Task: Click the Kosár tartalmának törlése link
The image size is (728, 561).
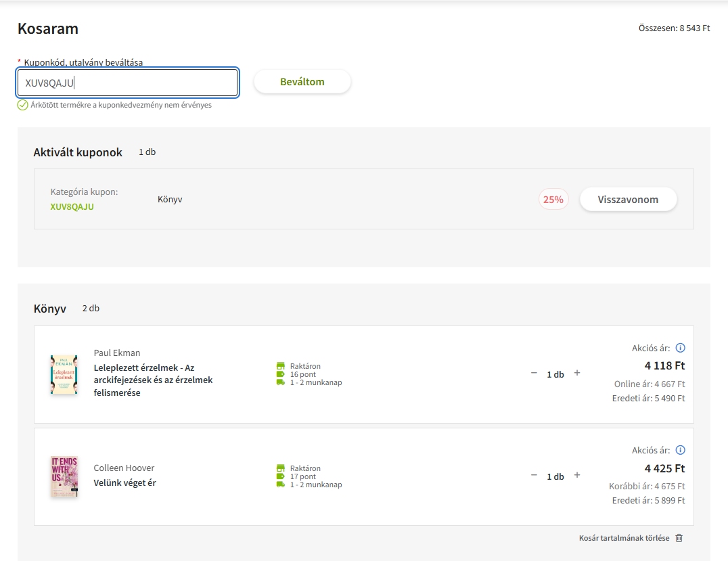Action: click(x=624, y=538)
